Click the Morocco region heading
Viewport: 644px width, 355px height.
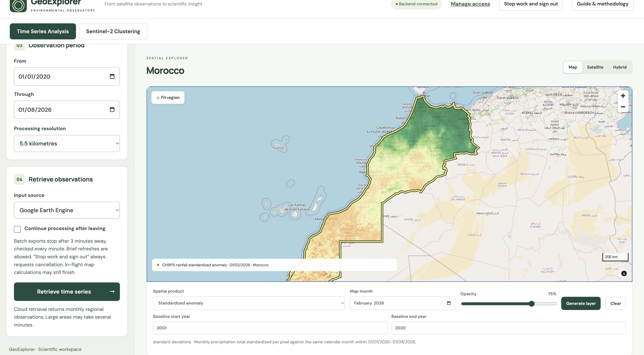pos(165,71)
